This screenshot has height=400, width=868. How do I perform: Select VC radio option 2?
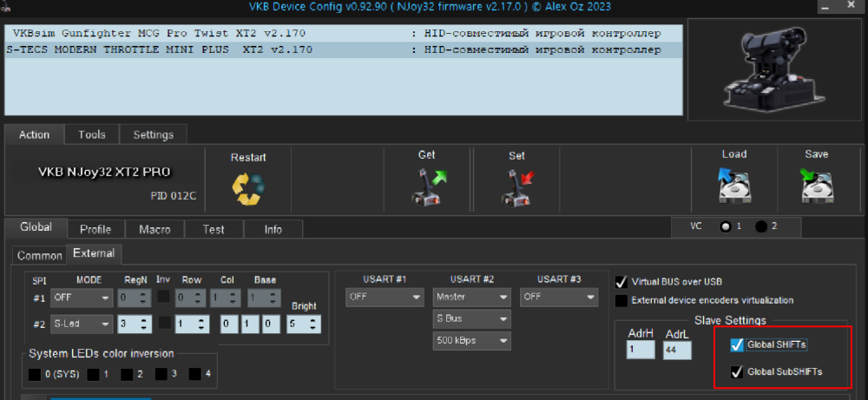point(761,226)
